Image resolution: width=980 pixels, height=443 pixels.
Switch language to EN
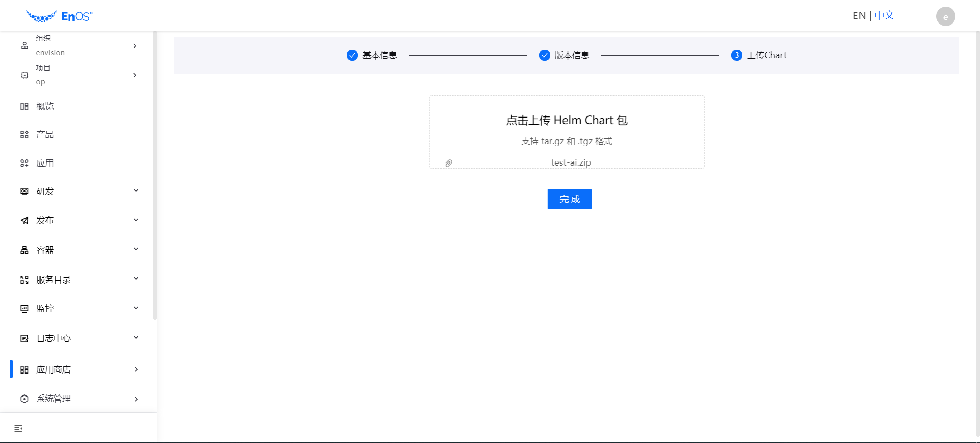859,16
